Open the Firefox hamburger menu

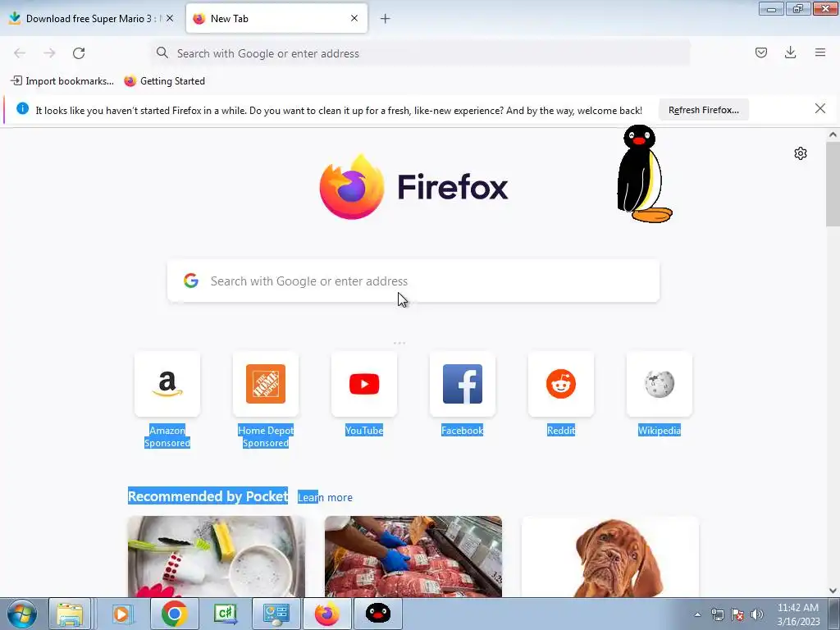click(x=820, y=52)
